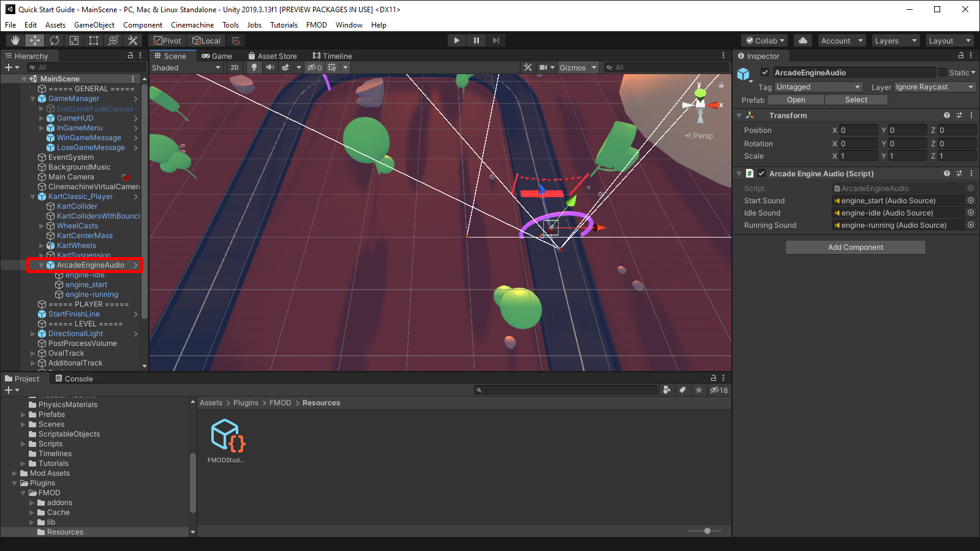This screenshot has width=980, height=551.
Task: Start Play mode
Action: tap(456, 40)
